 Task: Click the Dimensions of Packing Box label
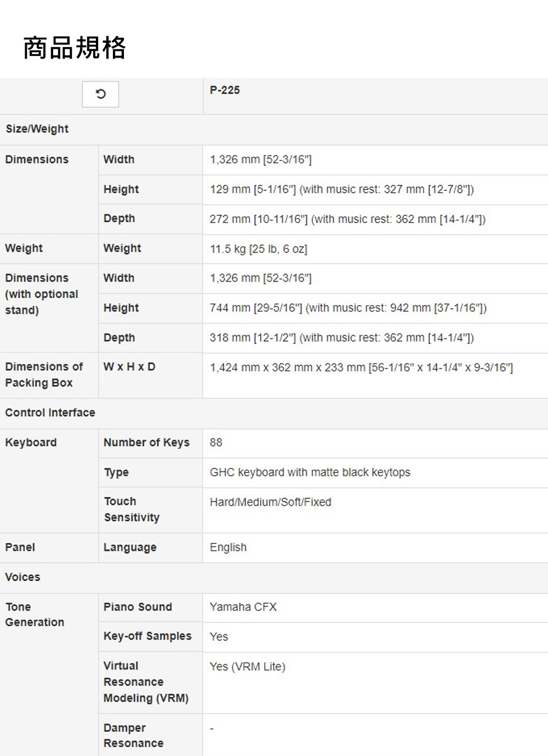tap(44, 375)
